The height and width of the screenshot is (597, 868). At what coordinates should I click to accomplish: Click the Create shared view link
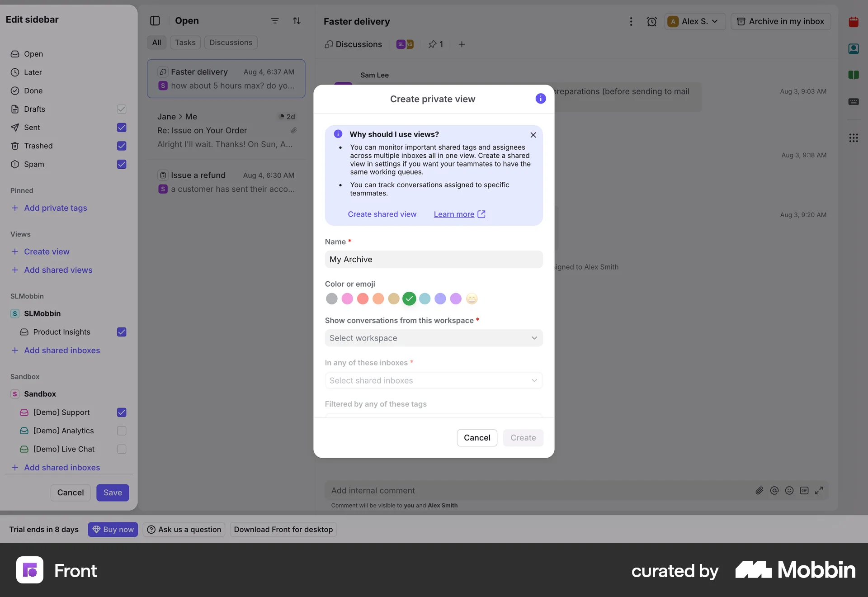coord(382,214)
